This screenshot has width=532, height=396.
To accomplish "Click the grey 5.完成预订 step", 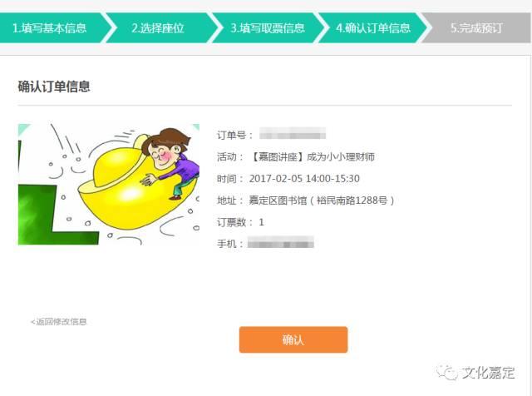I will click(x=476, y=27).
